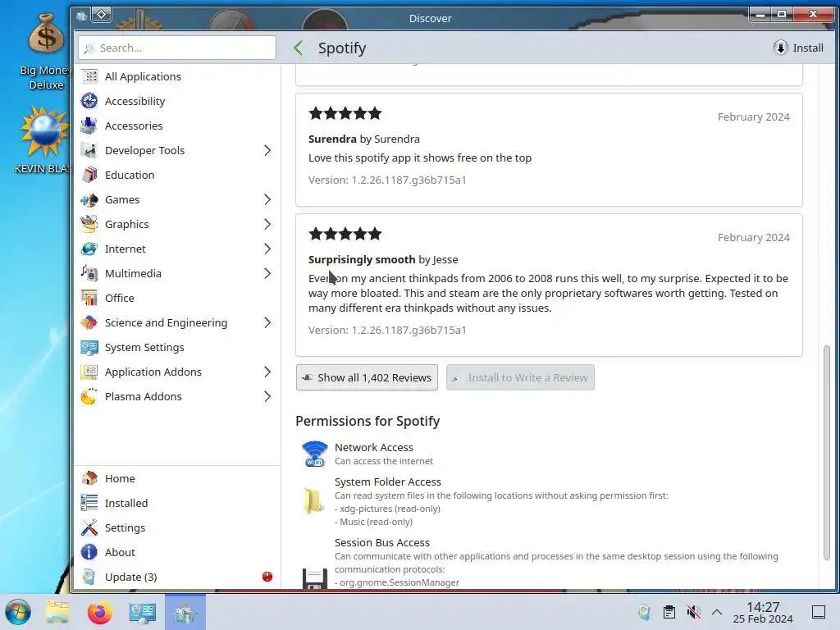The width and height of the screenshot is (840, 630).
Task: Select the Education category label
Action: click(130, 176)
